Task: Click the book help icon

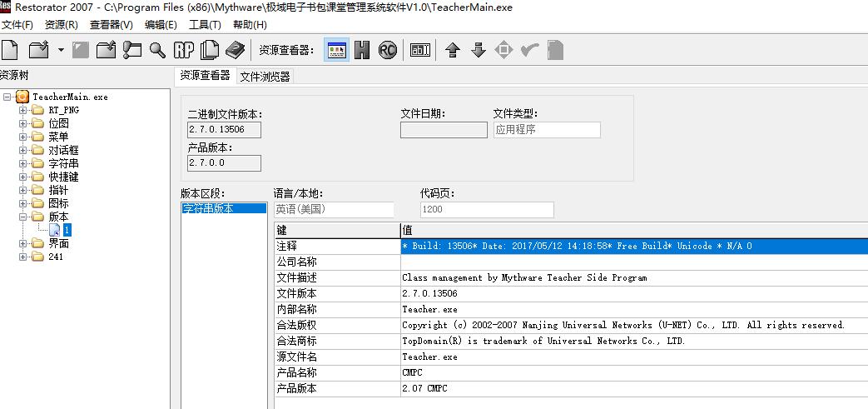Action: click(x=236, y=50)
